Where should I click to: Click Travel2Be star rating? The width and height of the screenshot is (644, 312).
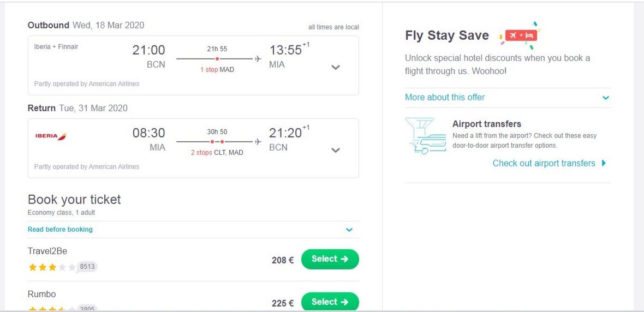(52, 267)
